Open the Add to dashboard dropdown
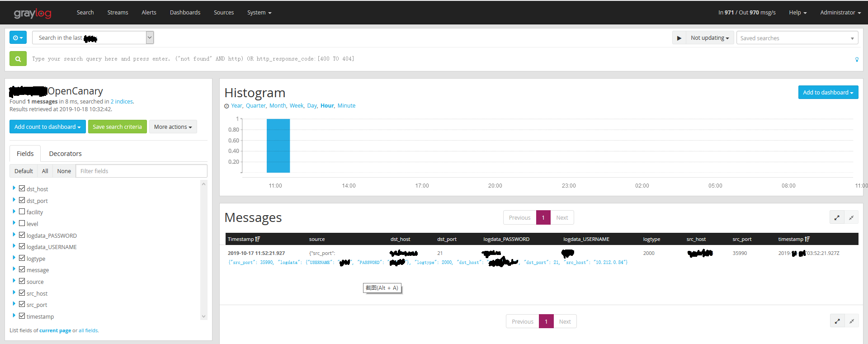 click(828, 92)
